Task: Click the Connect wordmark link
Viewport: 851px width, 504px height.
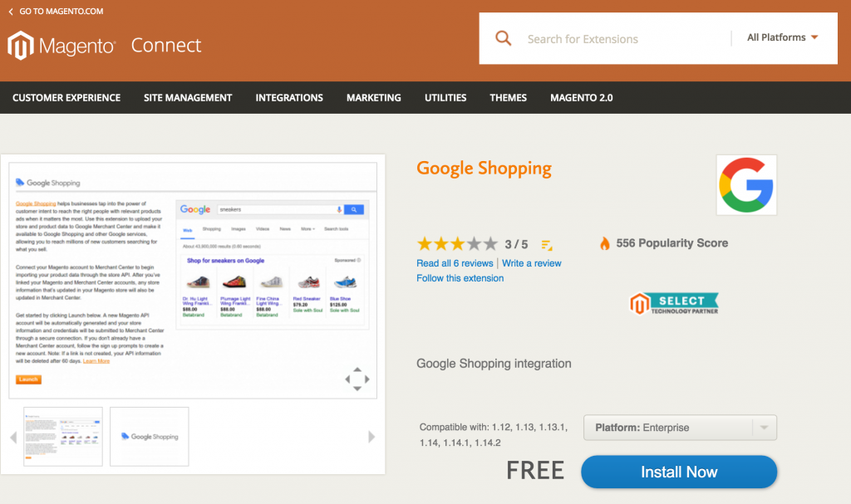Action: point(166,45)
